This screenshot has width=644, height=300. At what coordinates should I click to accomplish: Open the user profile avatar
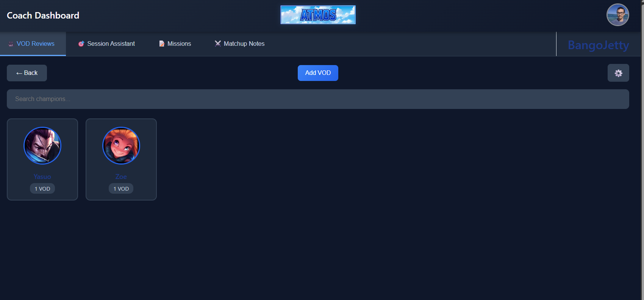coord(618,15)
